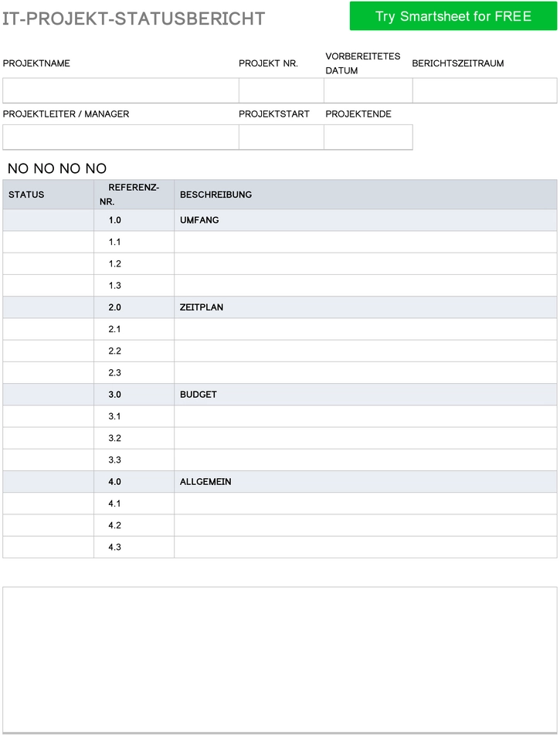560x736 pixels.
Task: Select the ALLGEMEIN section row
Action: pos(280,482)
